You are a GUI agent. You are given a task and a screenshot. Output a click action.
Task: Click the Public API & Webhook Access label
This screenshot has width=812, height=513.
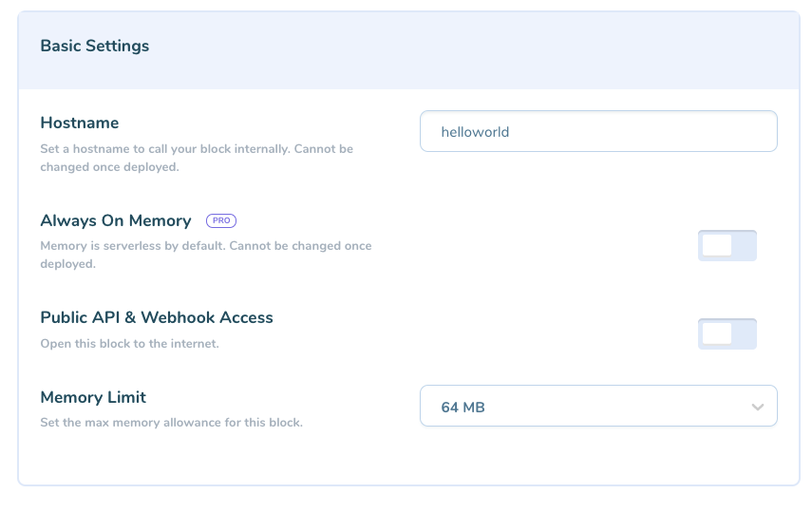pos(157,317)
